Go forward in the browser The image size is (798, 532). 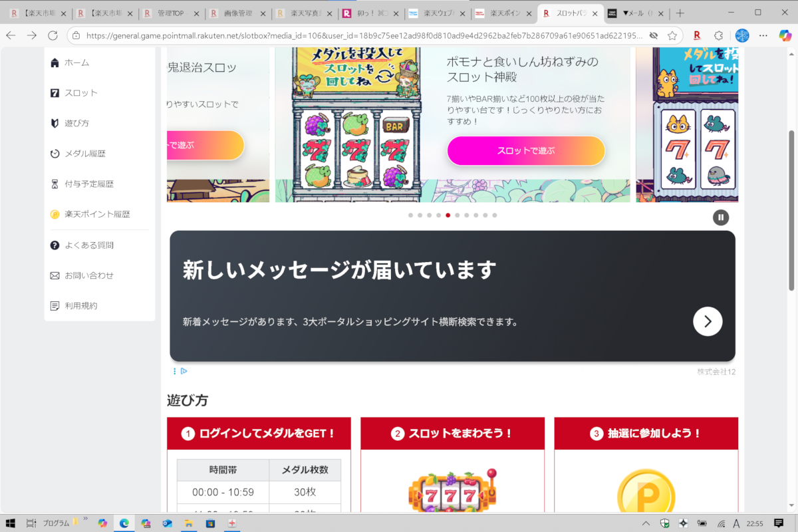coord(32,35)
